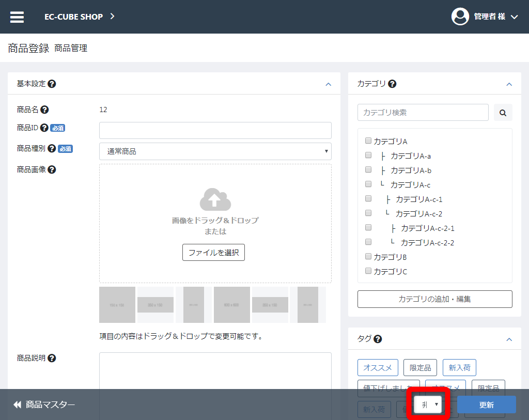Open the hamburger navigation menu

click(17, 16)
